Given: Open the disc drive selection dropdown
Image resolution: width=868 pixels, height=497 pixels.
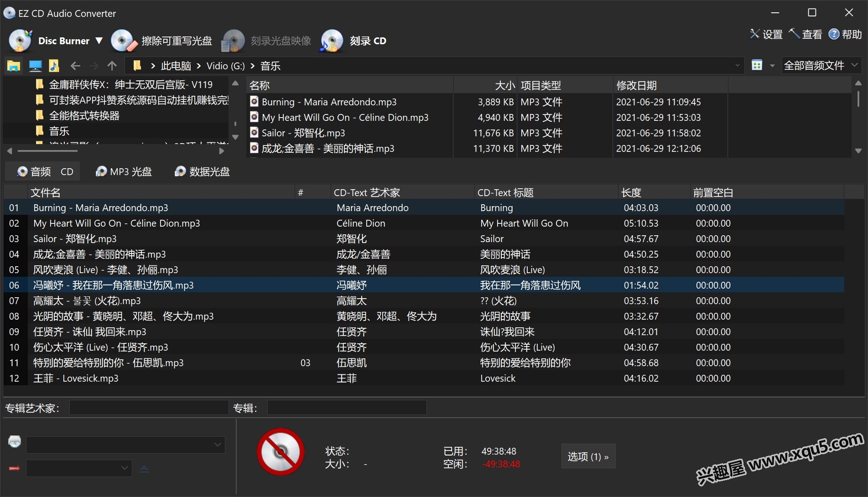Looking at the screenshot, I should point(125,445).
